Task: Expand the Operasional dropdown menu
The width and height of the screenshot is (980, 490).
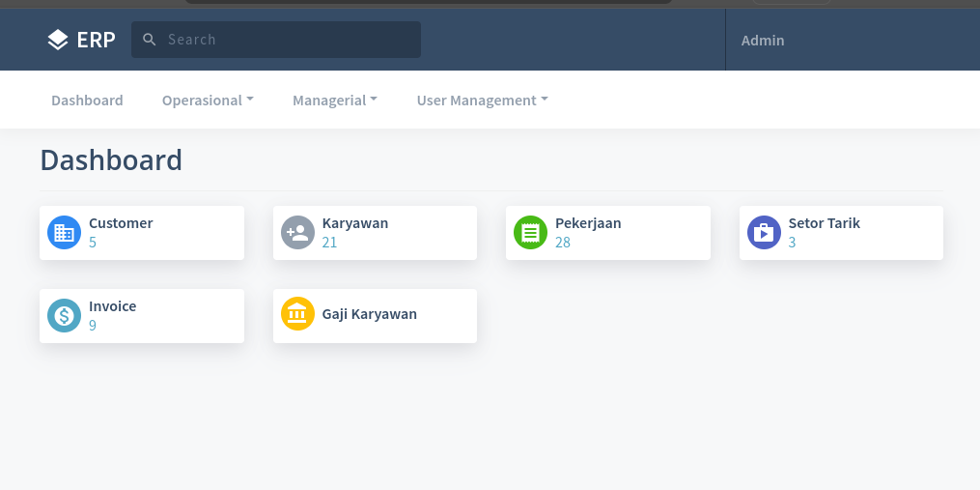Action: (208, 101)
